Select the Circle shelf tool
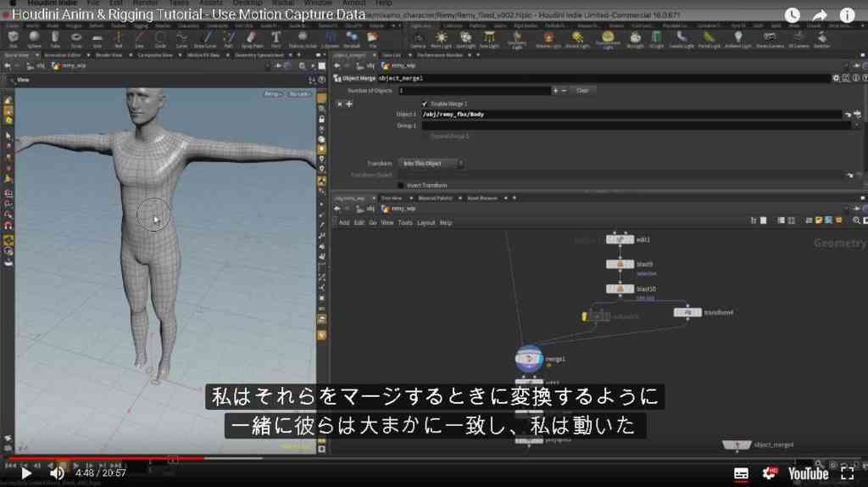The width and height of the screenshot is (868, 487). tap(160, 39)
